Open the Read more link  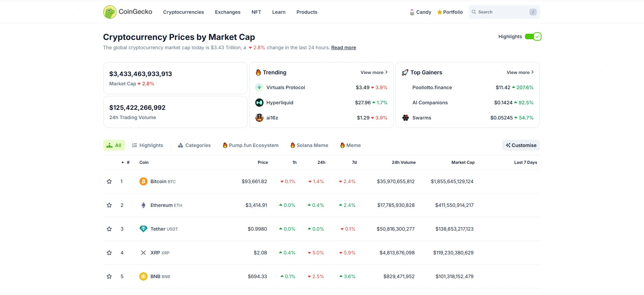pos(343,48)
